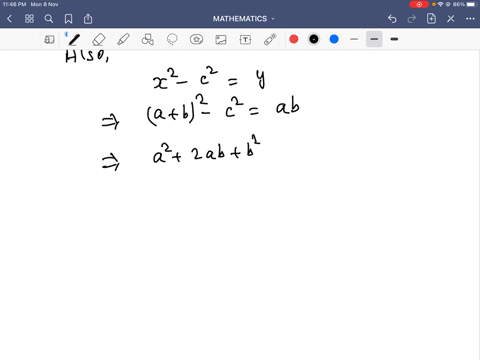Open the more options ellipsis menu

point(470,19)
